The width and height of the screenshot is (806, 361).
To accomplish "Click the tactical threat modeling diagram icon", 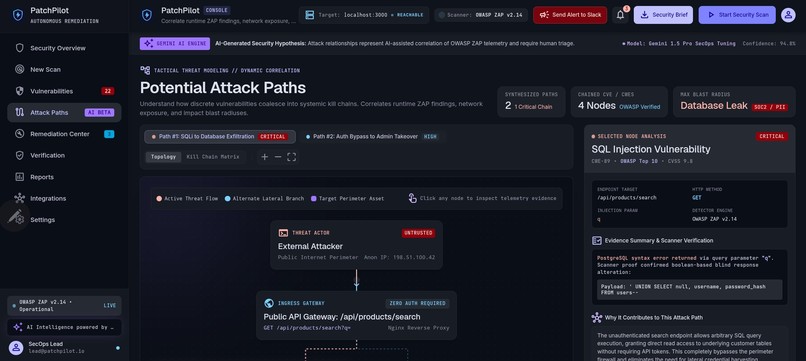I will pos(145,70).
